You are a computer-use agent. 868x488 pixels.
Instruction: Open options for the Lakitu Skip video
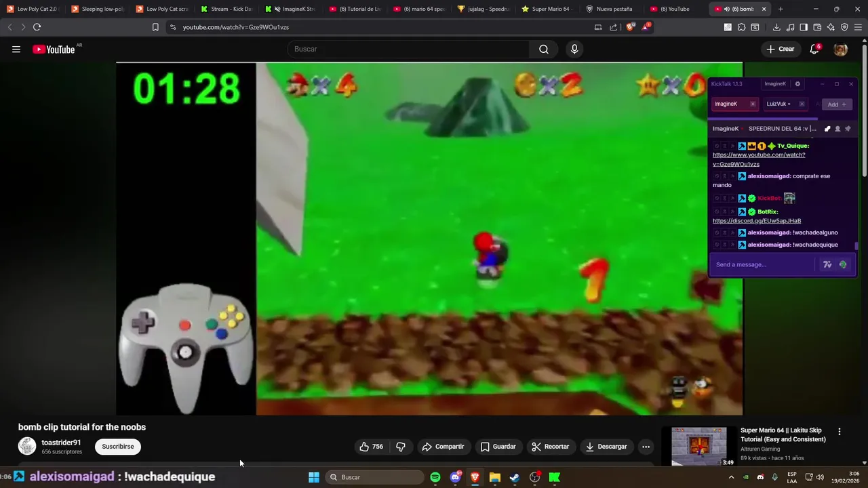pyautogui.click(x=840, y=432)
